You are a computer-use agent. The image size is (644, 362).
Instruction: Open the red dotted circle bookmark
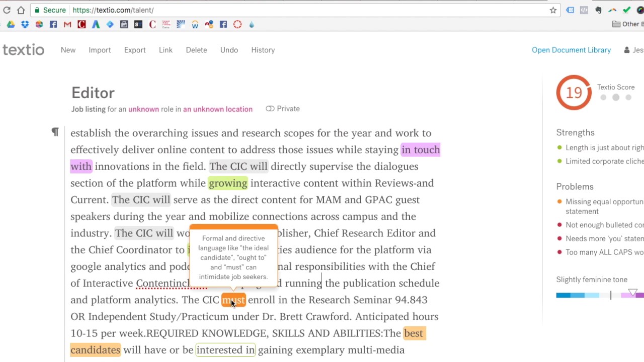pyautogui.click(x=237, y=24)
